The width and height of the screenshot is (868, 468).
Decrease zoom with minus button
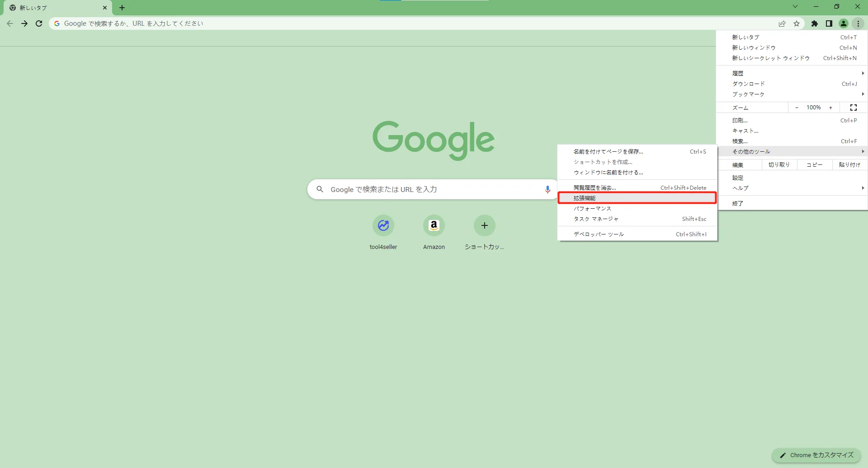[797, 108]
